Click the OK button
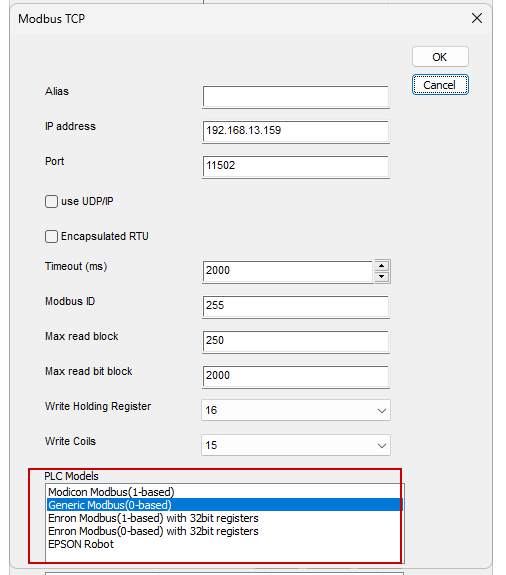Screen dimensions: 506x575 coord(440,57)
